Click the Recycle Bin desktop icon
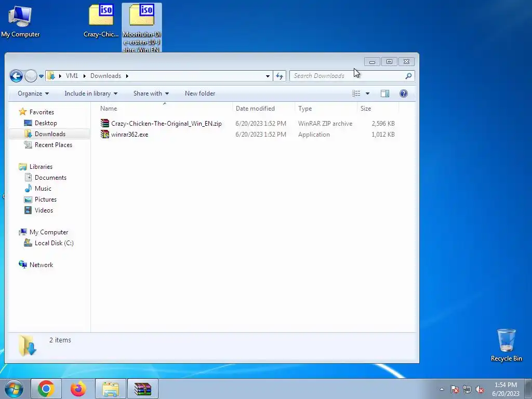 tap(506, 345)
